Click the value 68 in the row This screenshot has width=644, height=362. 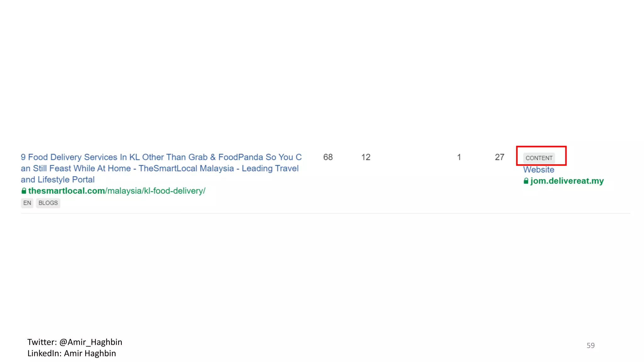coord(328,157)
